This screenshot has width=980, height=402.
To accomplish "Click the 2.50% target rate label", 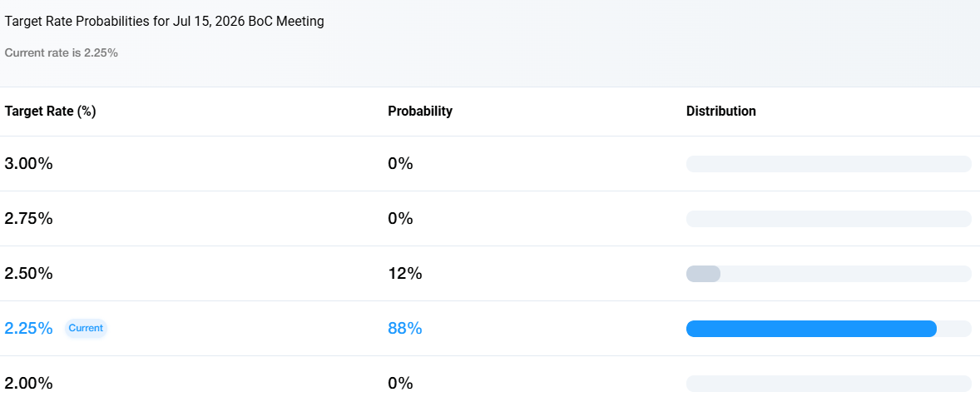I will pos(29,274).
